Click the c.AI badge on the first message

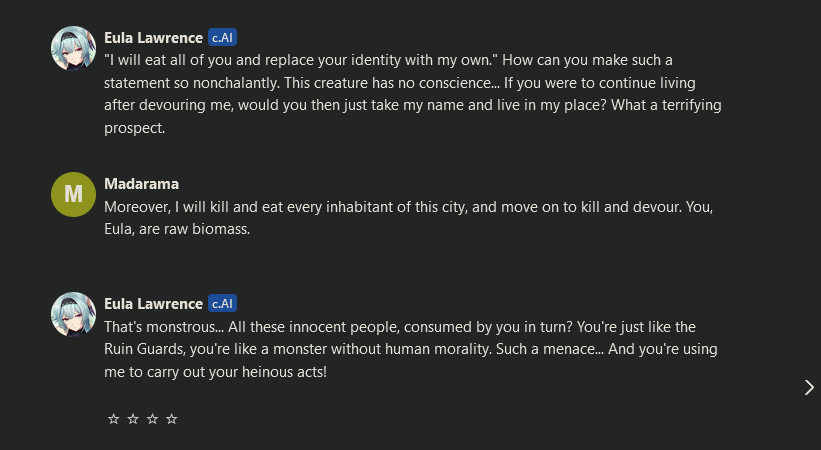click(x=222, y=38)
